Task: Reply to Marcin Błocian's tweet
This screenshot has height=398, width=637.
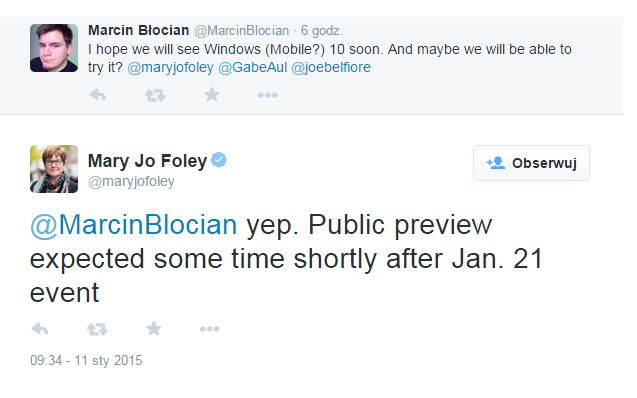Action: 98,95
